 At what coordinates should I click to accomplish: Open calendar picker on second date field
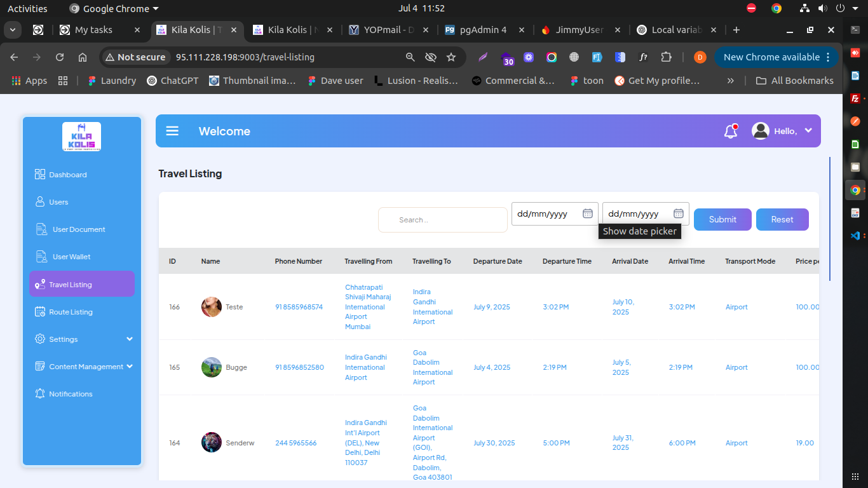point(678,213)
